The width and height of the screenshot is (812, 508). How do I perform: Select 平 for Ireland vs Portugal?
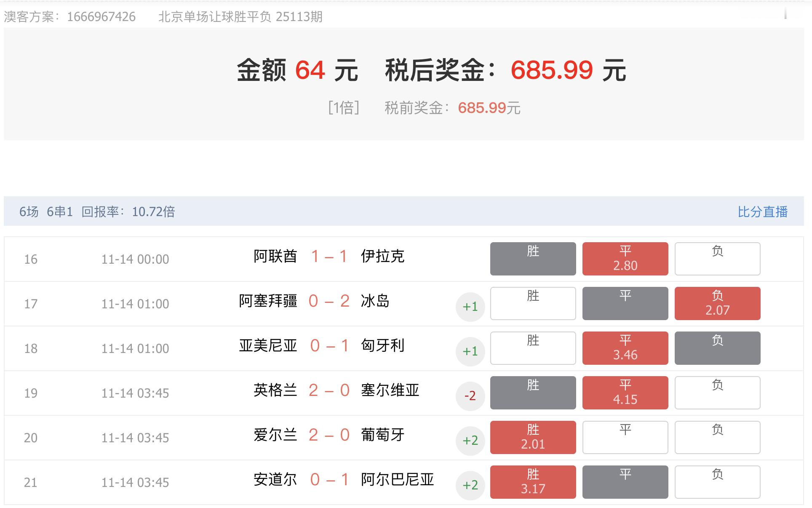(x=625, y=437)
